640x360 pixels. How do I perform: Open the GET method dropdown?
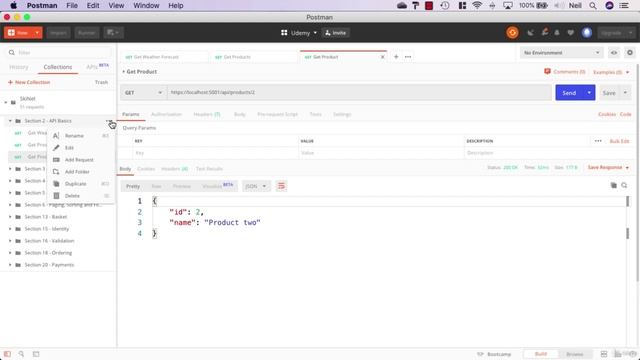(143, 93)
